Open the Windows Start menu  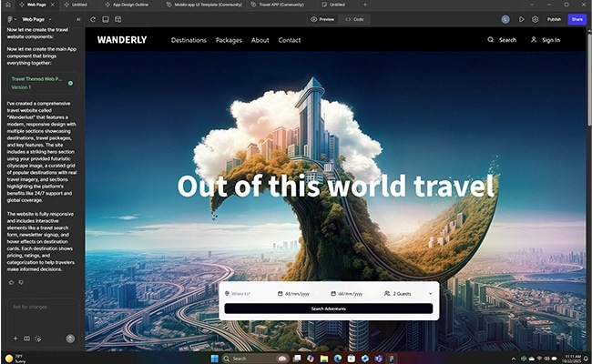[x=214, y=359]
